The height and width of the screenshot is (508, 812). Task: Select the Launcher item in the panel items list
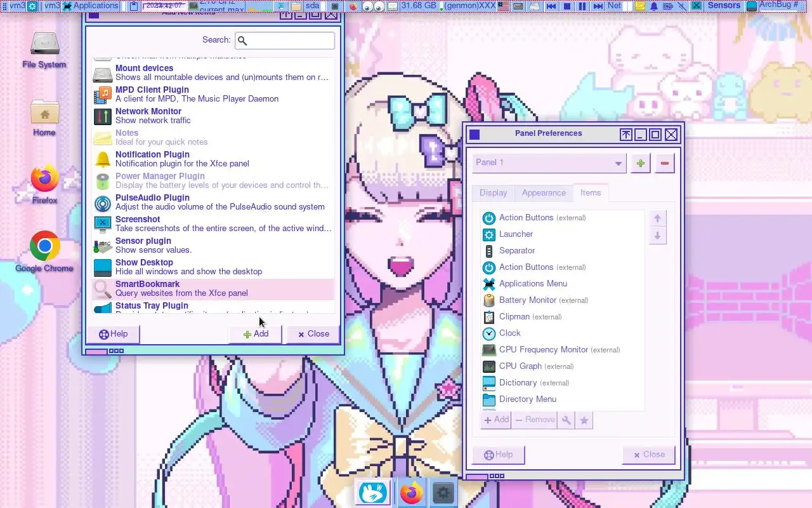pos(563,234)
